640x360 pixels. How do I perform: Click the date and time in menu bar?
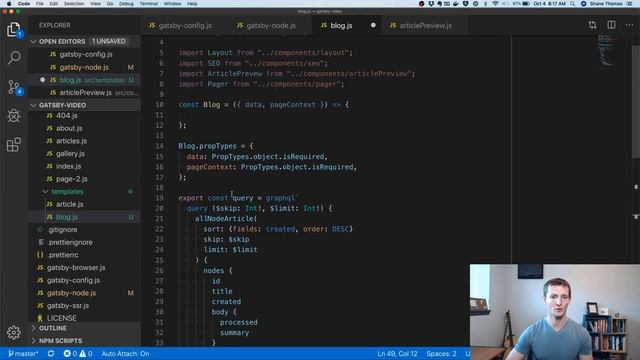click(549, 4)
